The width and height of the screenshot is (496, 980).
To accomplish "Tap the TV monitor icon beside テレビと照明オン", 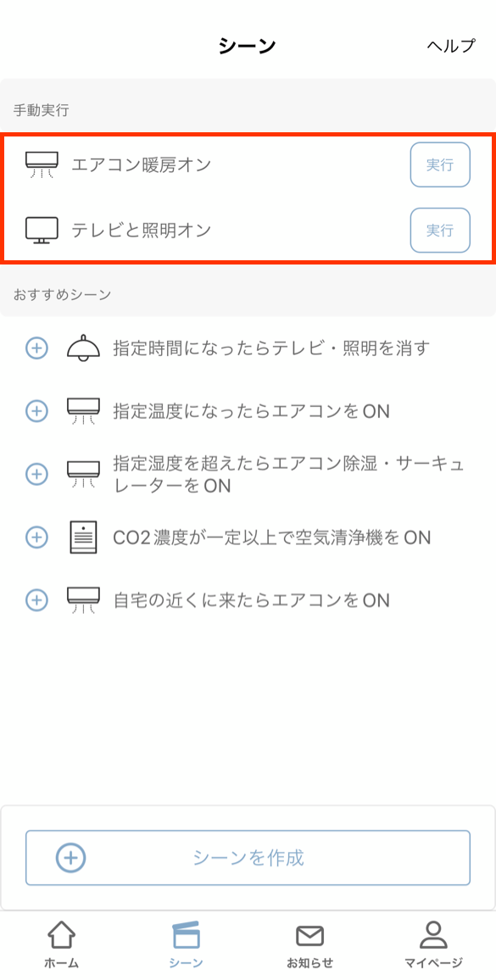I will pos(42,230).
